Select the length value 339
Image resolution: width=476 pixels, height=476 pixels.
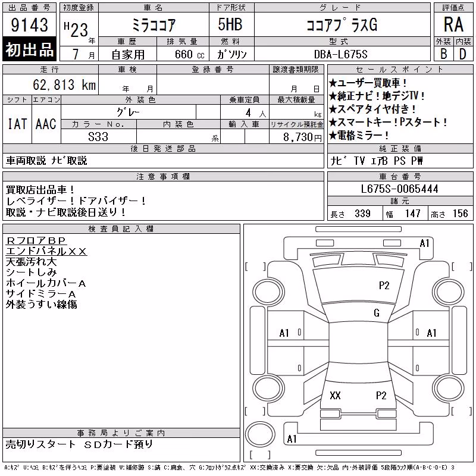362,214
